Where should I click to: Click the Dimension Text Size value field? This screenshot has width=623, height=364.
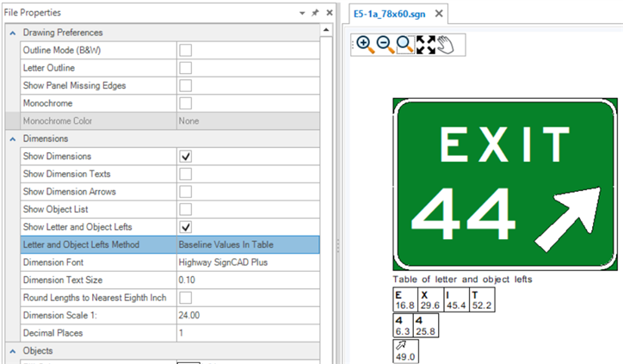(x=247, y=281)
